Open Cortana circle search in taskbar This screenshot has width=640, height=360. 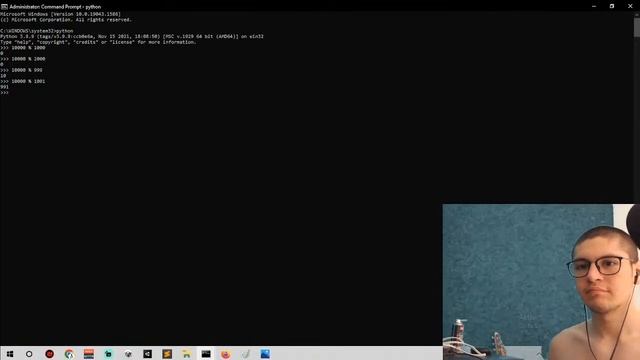pyautogui.click(x=29, y=354)
